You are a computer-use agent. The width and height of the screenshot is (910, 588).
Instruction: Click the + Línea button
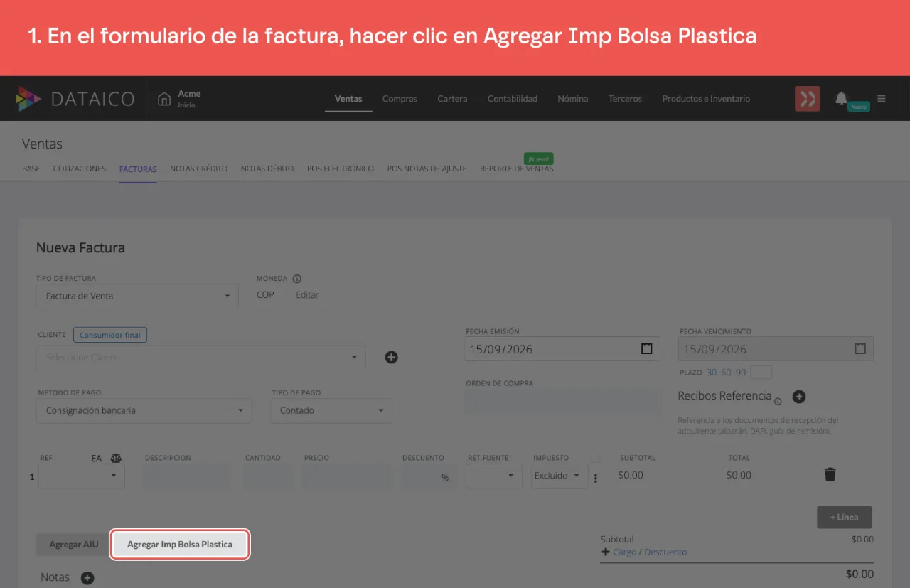point(845,518)
